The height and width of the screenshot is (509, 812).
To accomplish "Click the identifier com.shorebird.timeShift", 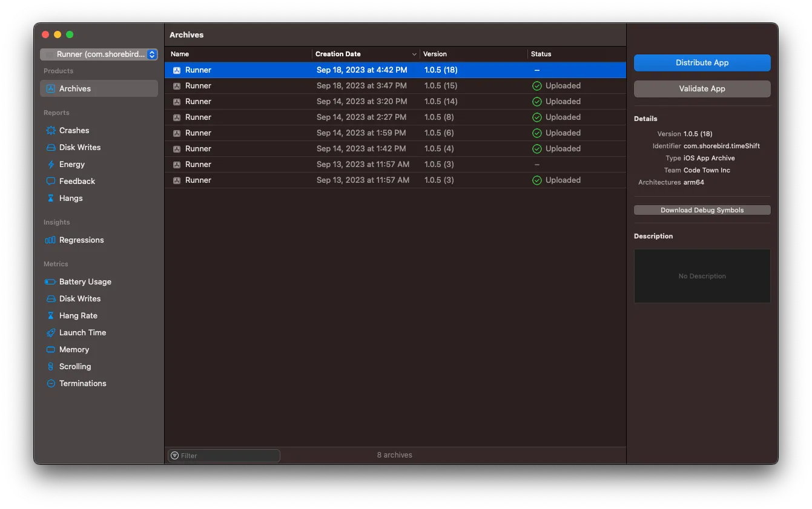I will pos(721,146).
